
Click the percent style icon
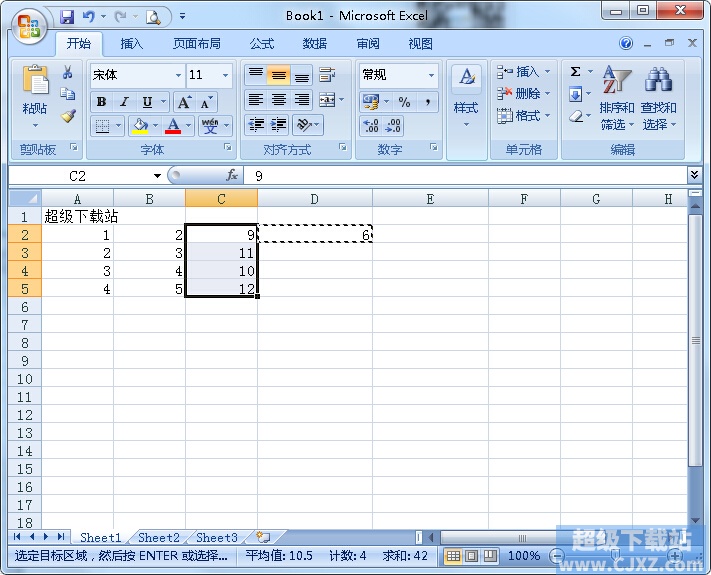pos(404,102)
